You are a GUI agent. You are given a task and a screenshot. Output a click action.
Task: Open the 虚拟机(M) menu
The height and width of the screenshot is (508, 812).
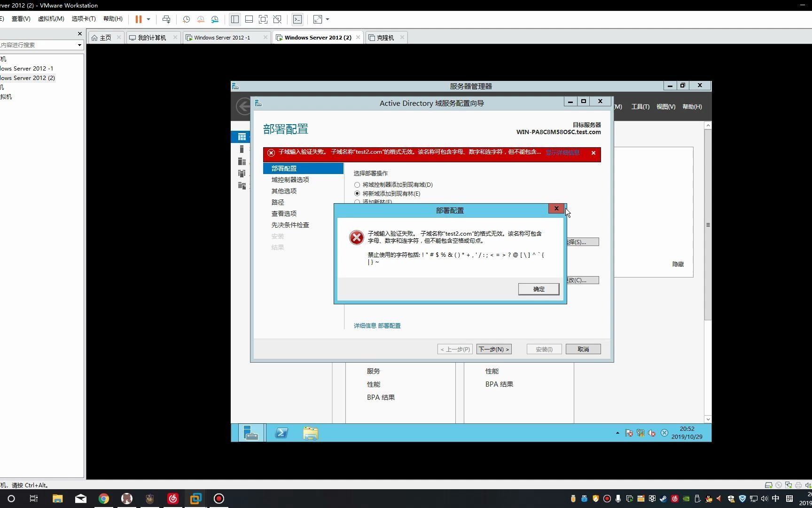pyautogui.click(x=51, y=19)
